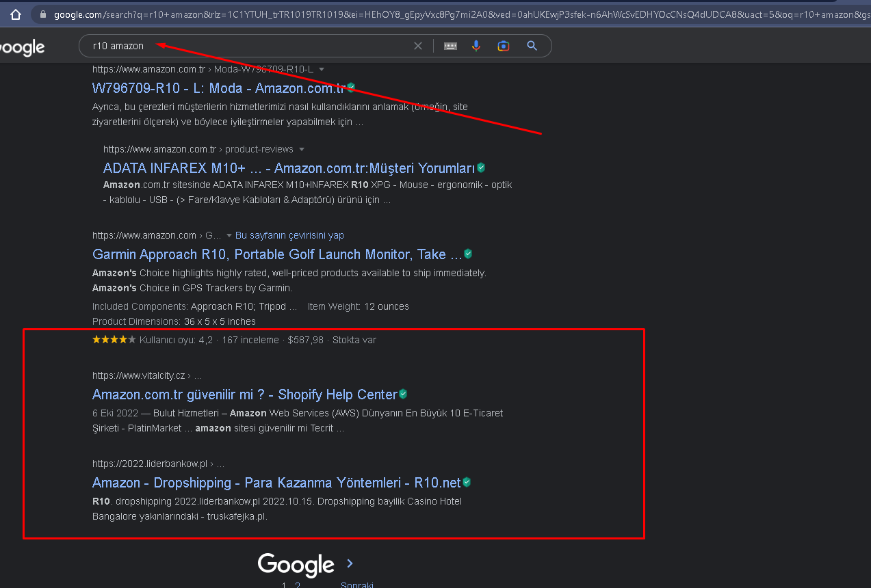The height and width of the screenshot is (588, 871).
Task: Click snippet 'Amazon's Choice in GPS Trackers by Garmin'
Action: (192, 288)
